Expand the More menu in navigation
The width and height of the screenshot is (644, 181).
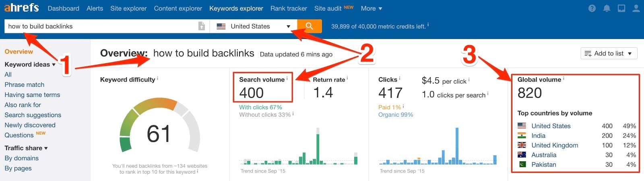pyautogui.click(x=371, y=8)
